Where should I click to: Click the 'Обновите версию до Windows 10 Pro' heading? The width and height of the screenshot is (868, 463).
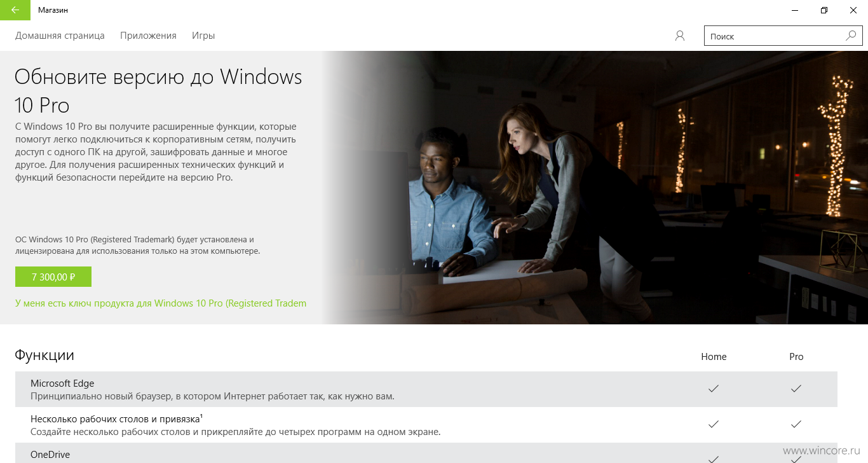[158, 90]
